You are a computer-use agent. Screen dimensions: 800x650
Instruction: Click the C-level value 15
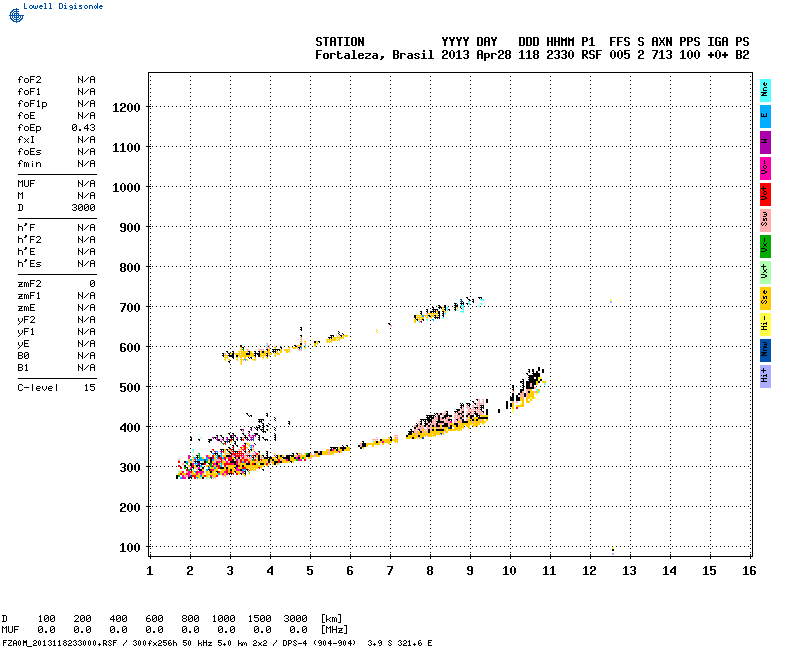(x=89, y=387)
